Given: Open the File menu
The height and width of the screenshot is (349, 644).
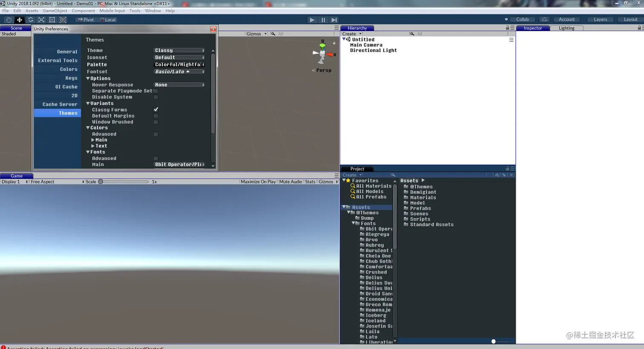Looking at the screenshot, I should click(6, 11).
